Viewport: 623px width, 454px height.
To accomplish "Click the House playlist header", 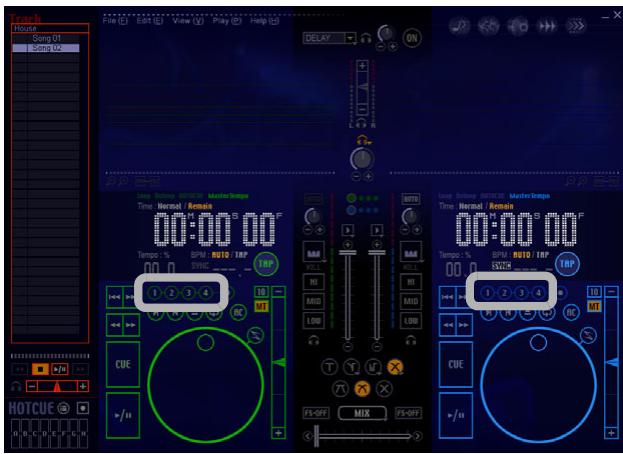I will point(50,29).
